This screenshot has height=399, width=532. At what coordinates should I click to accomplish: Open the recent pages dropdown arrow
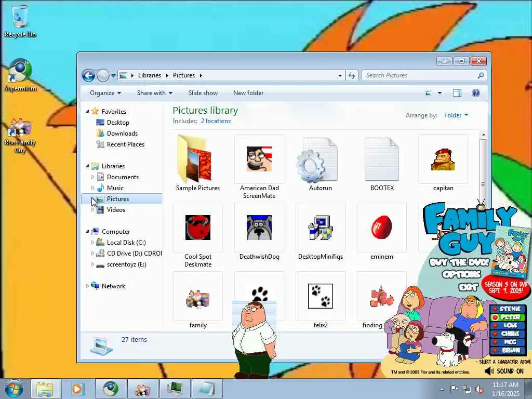click(x=113, y=76)
